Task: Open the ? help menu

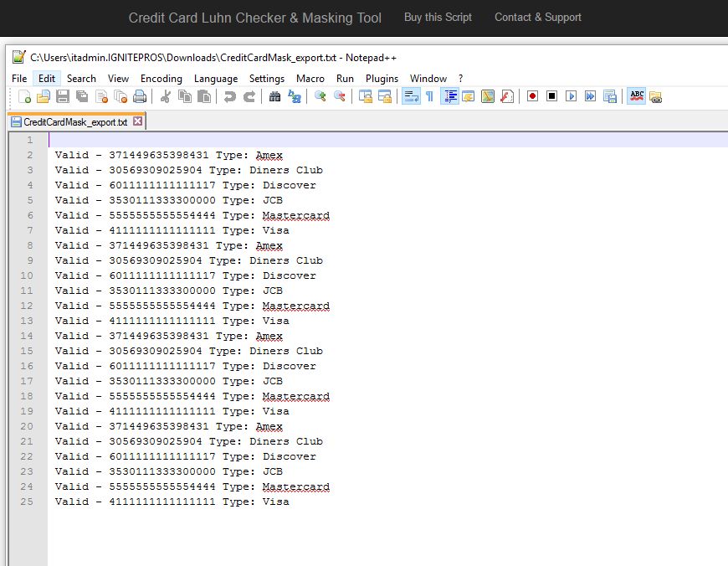Action: [x=460, y=79]
